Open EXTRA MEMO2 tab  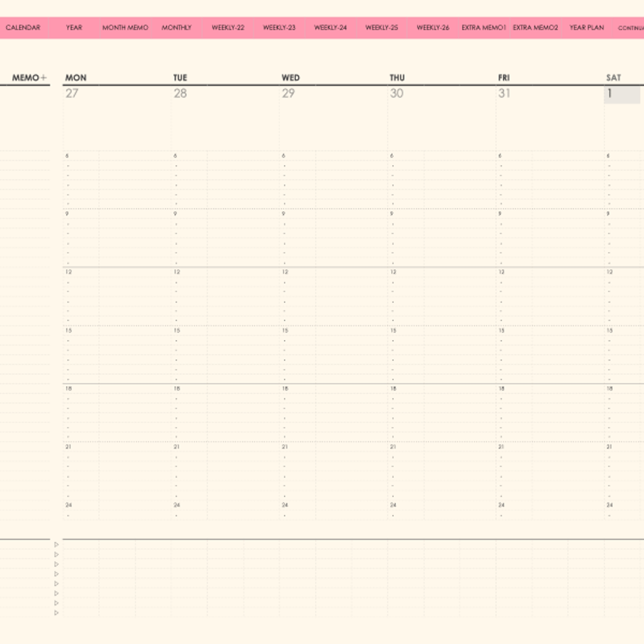tap(535, 27)
